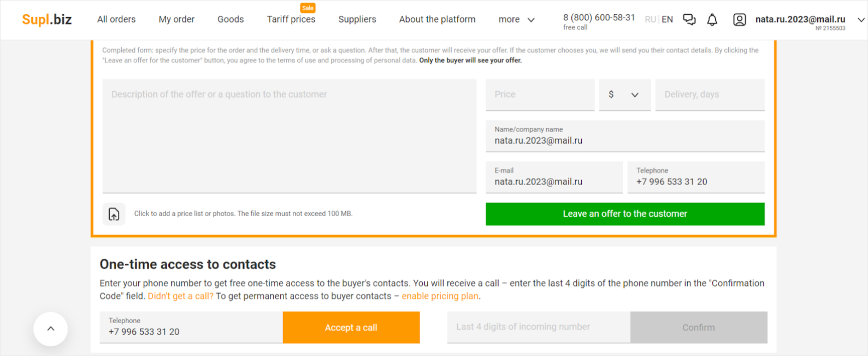Expand the account menu chevron
This screenshot has width=868, height=356.
point(861,20)
